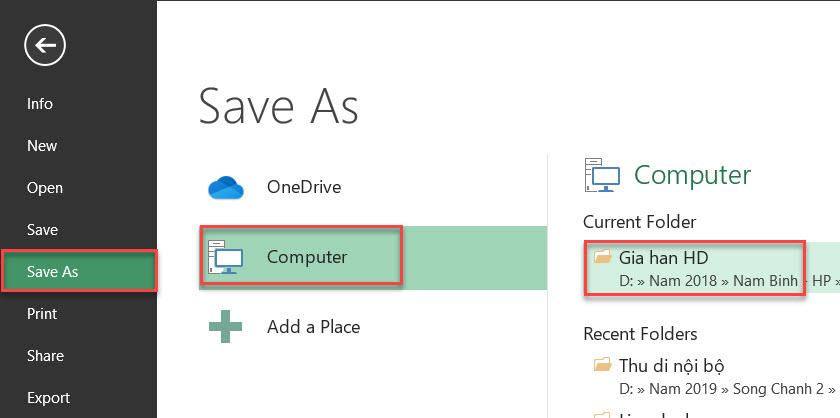The height and width of the screenshot is (418, 840).
Task: Click the OneDrive cloud icon
Action: [x=226, y=187]
